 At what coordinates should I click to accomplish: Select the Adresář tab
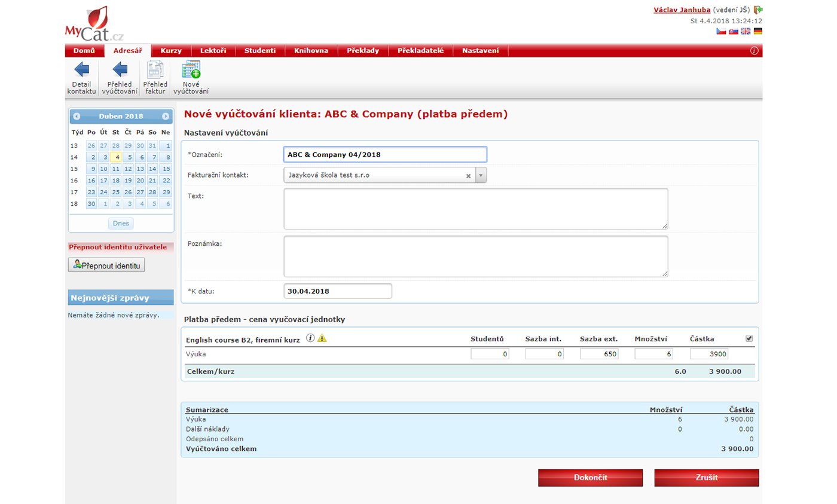tap(128, 51)
